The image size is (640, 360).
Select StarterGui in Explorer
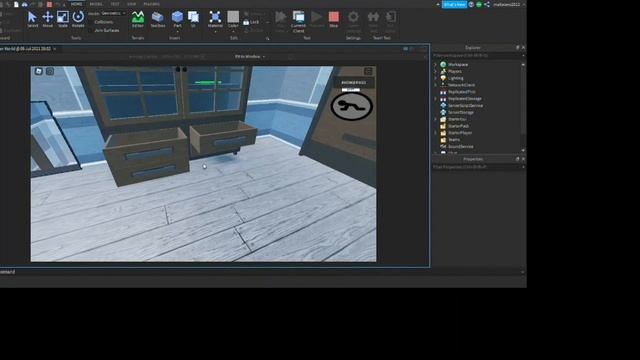[457, 119]
